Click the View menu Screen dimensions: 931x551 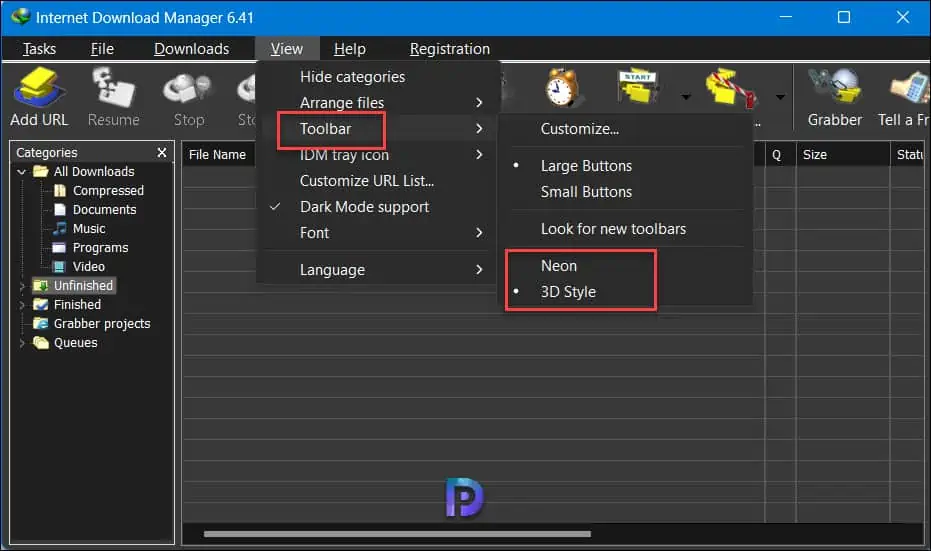[x=287, y=49]
